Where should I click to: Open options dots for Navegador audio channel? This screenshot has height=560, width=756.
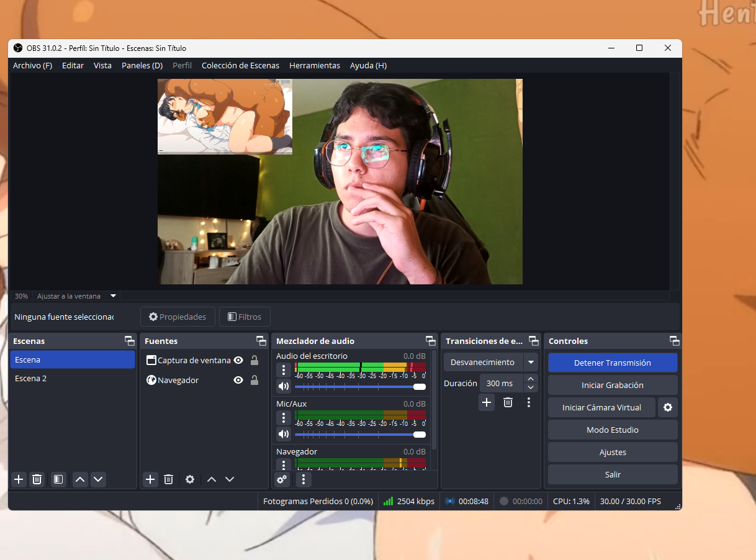click(x=284, y=464)
